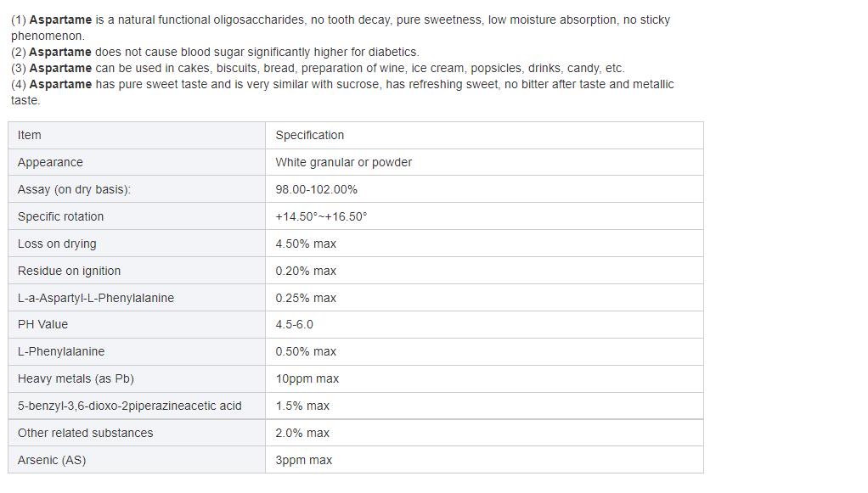Click the 'Loss on drying' cell

(x=57, y=244)
